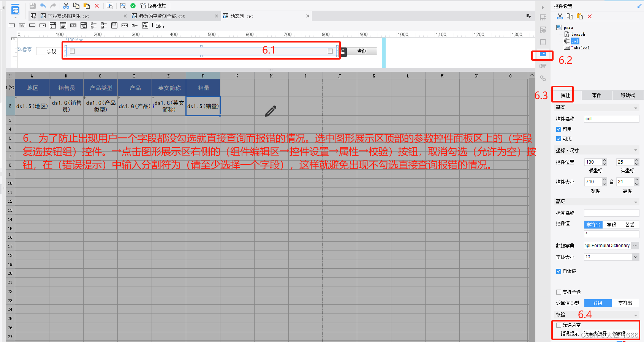Collapse the 坐标·尺寸 section
644x342 pixels.
(x=636, y=150)
